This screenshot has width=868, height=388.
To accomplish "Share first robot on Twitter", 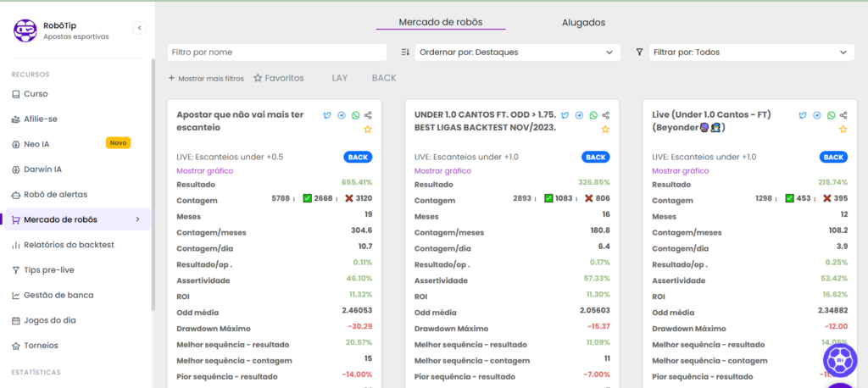I will coord(327,115).
